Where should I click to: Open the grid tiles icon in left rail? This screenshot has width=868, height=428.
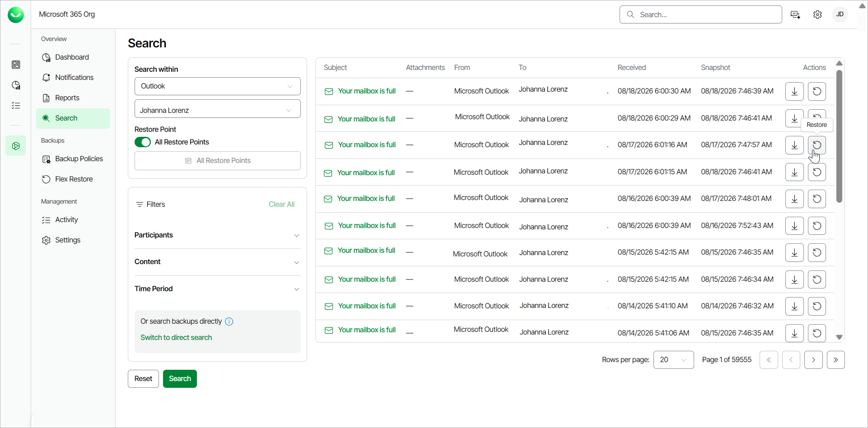tap(16, 65)
